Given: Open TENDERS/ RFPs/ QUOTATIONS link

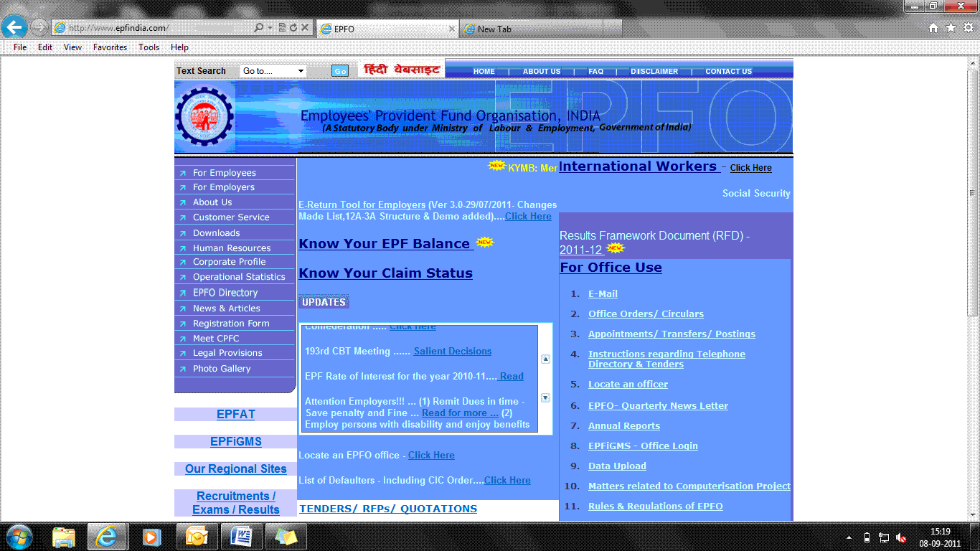Looking at the screenshot, I should [388, 509].
